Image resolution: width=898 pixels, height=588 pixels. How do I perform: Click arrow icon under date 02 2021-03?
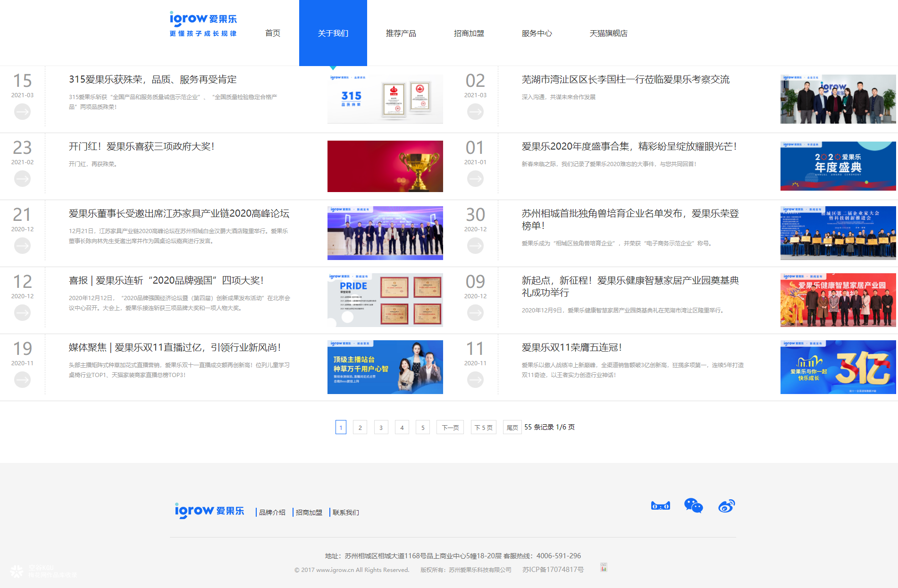pyautogui.click(x=475, y=112)
